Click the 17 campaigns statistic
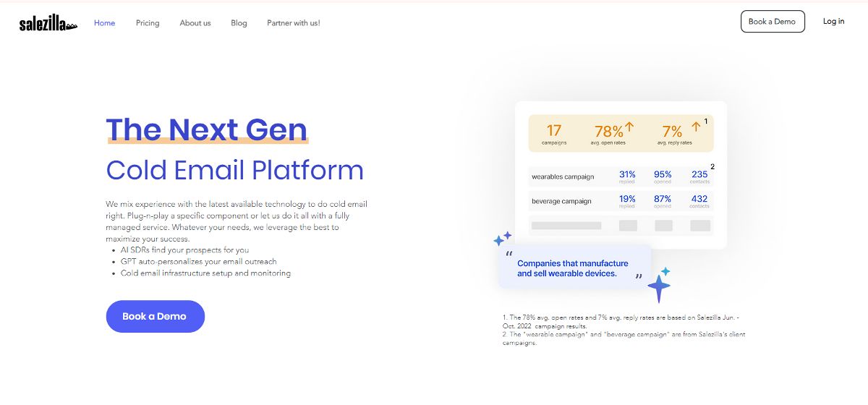Image resolution: width=868 pixels, height=405 pixels. click(x=554, y=133)
